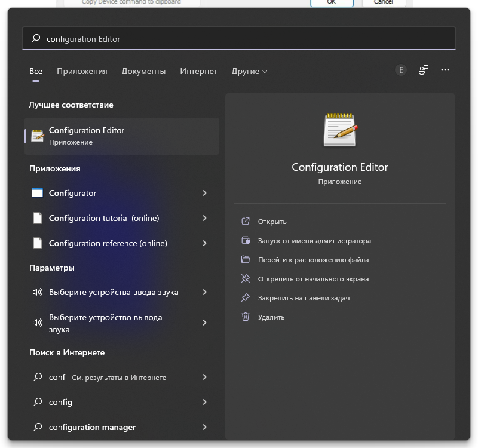The height and width of the screenshot is (448, 478).
Task: Click the 'Поиск в Интернете' heading
Action: [x=67, y=352]
